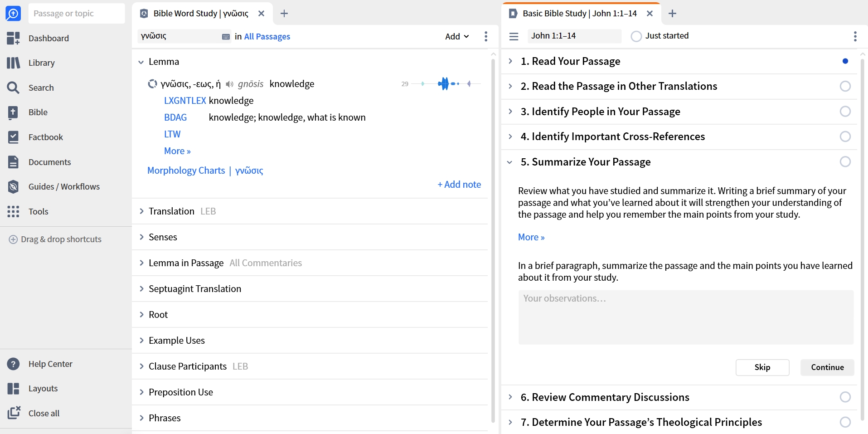Focus the Your observations text box
Screen dimensions: 868x434
pos(686,317)
